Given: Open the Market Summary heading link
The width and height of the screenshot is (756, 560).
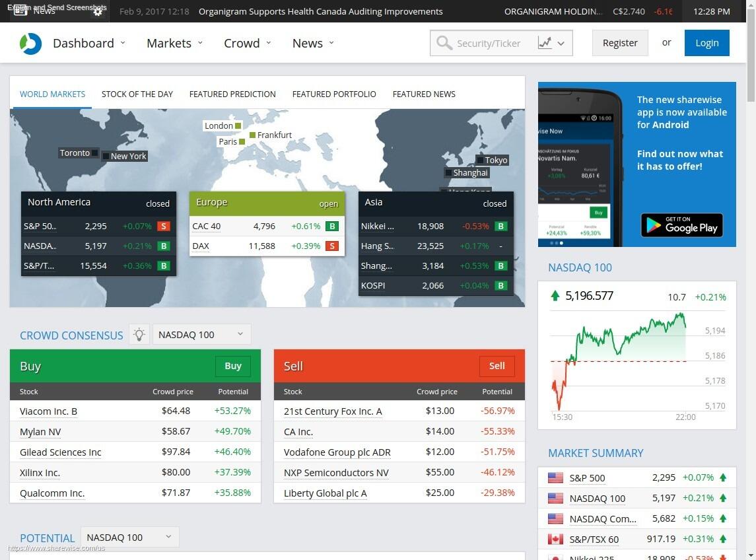Looking at the screenshot, I should [x=596, y=454].
